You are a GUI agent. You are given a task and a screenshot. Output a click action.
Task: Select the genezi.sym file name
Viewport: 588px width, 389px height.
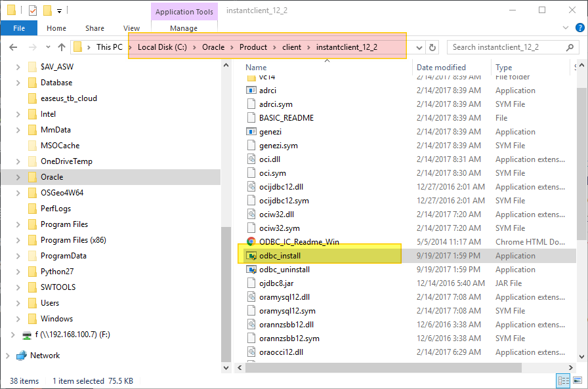[278, 146]
